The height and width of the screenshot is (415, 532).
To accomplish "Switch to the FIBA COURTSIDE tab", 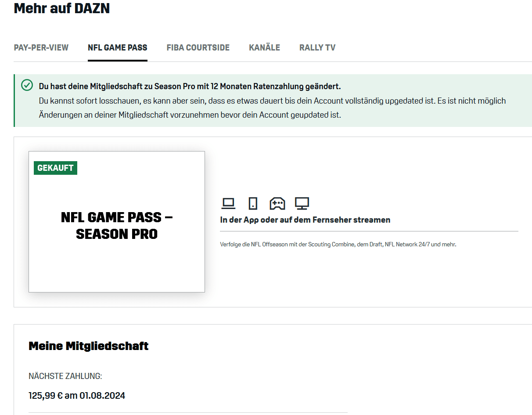I will pos(198,47).
